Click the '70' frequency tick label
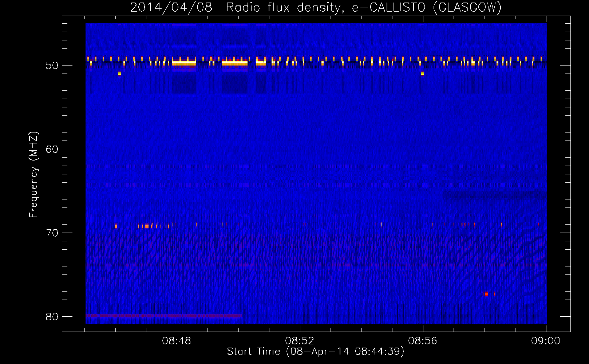The height and width of the screenshot is (364, 589). 52,233
